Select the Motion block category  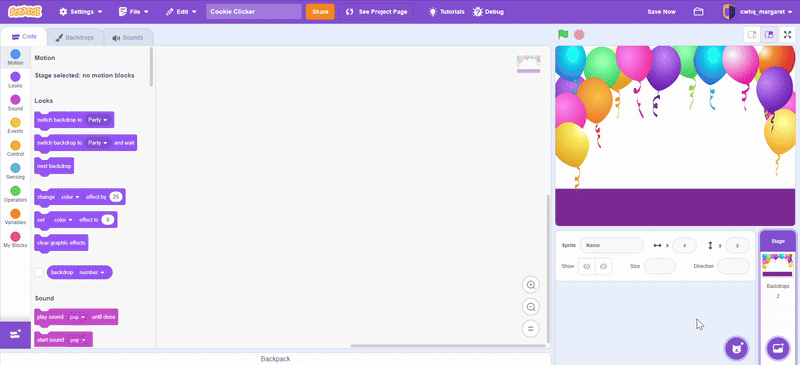(15, 58)
